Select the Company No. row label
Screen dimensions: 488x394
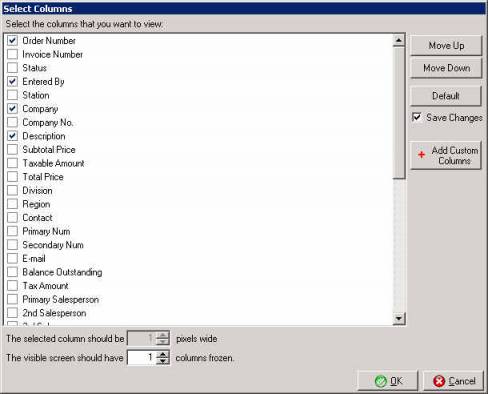(x=48, y=122)
